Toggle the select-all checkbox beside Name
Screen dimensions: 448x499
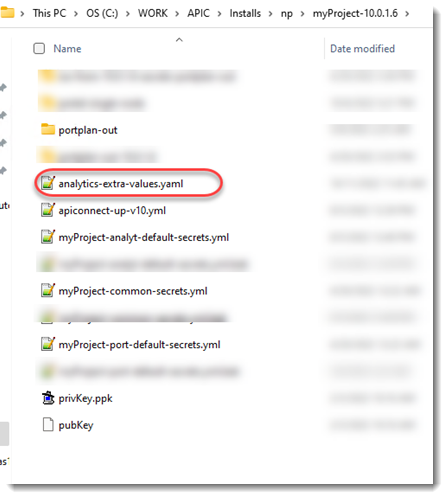[39, 48]
